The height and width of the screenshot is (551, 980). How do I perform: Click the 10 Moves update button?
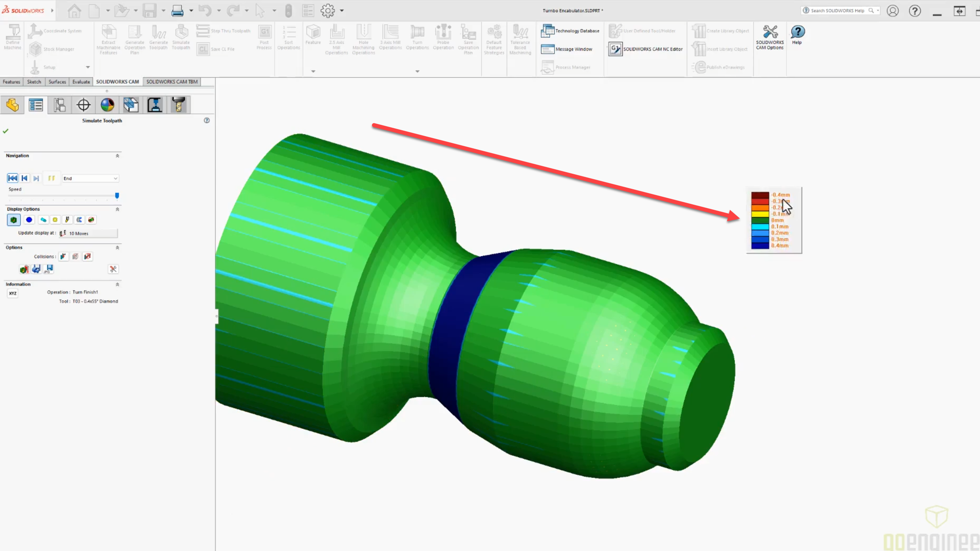click(x=88, y=234)
